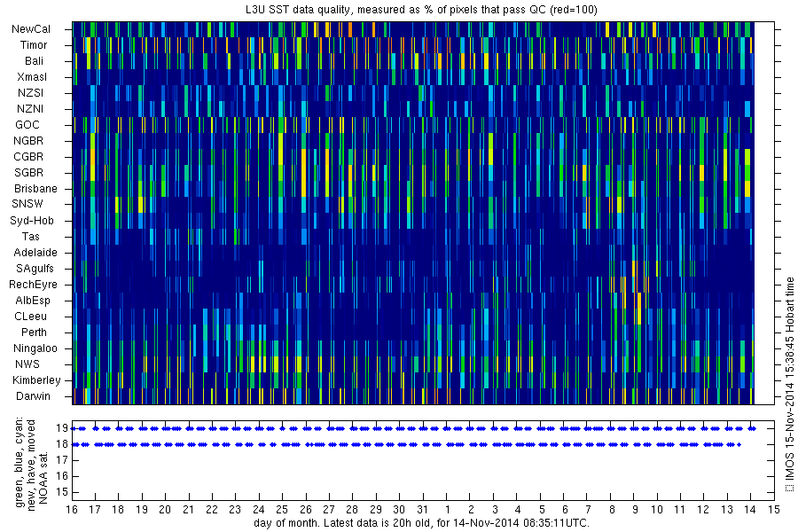This screenshot has width=798, height=532.
Task: Click the NGBR region label
Action: tap(28, 140)
